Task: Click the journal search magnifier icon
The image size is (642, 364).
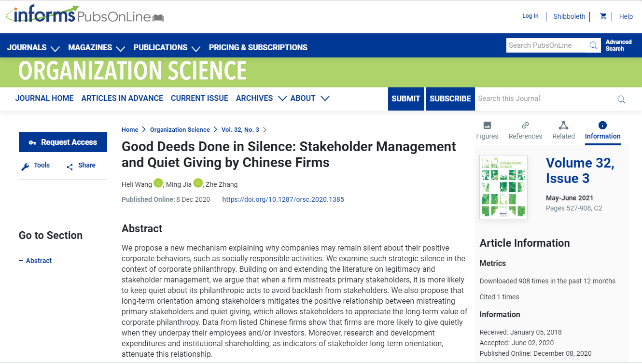Action: point(621,99)
